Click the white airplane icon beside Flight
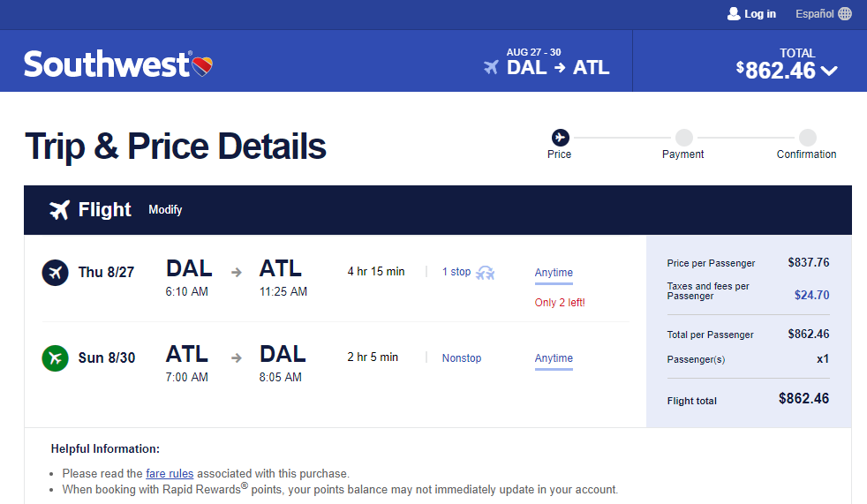The image size is (867, 504). (x=60, y=210)
